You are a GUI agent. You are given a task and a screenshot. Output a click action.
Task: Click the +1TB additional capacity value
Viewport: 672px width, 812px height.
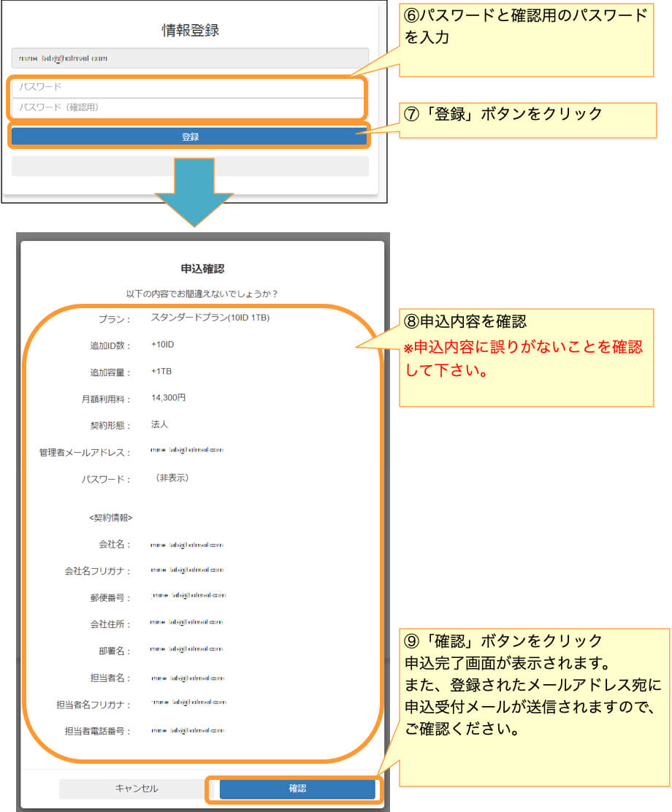161,371
